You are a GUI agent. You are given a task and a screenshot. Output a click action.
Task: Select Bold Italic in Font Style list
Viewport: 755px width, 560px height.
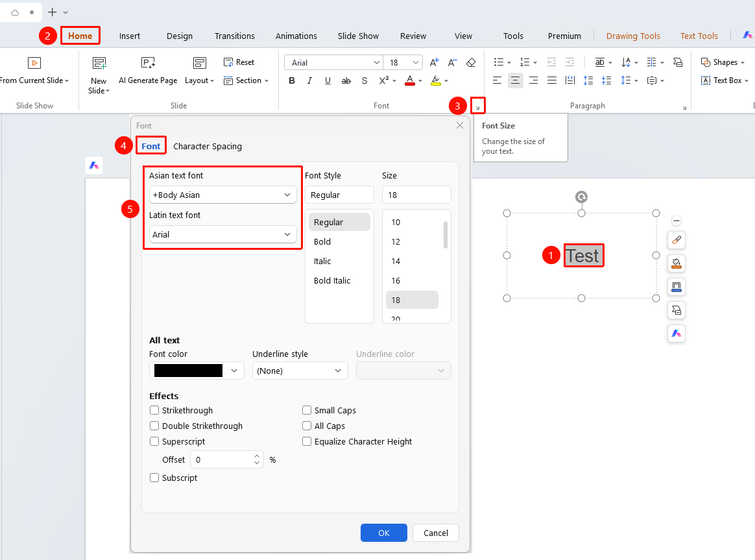click(x=332, y=281)
